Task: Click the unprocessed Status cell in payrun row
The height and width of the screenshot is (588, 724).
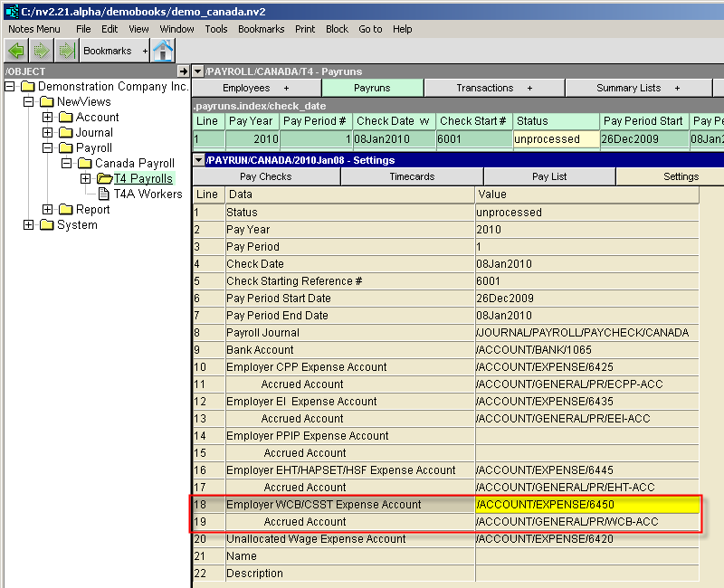Action: (555, 139)
